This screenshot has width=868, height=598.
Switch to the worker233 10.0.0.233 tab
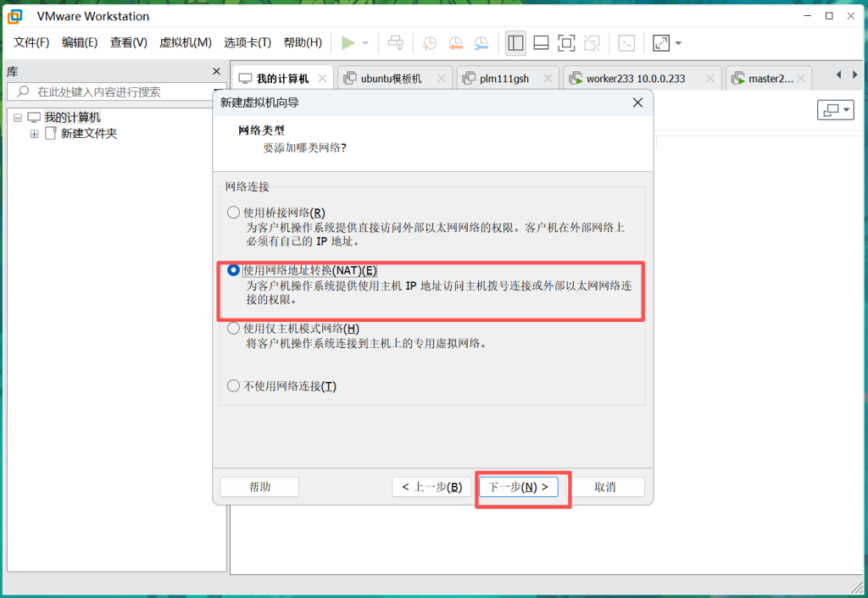tap(635, 79)
